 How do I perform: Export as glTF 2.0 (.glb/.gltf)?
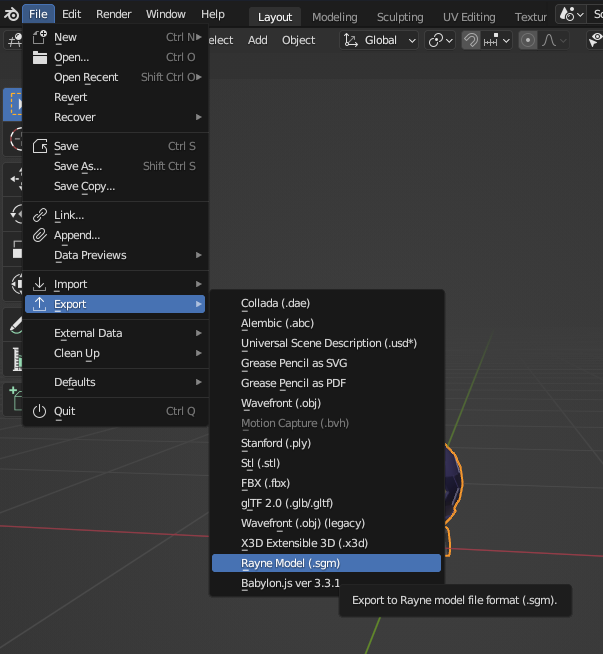pos(326,503)
